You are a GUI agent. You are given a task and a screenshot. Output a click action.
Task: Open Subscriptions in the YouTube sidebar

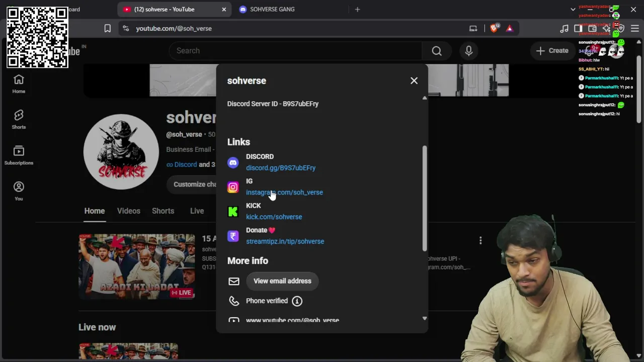[19, 155]
